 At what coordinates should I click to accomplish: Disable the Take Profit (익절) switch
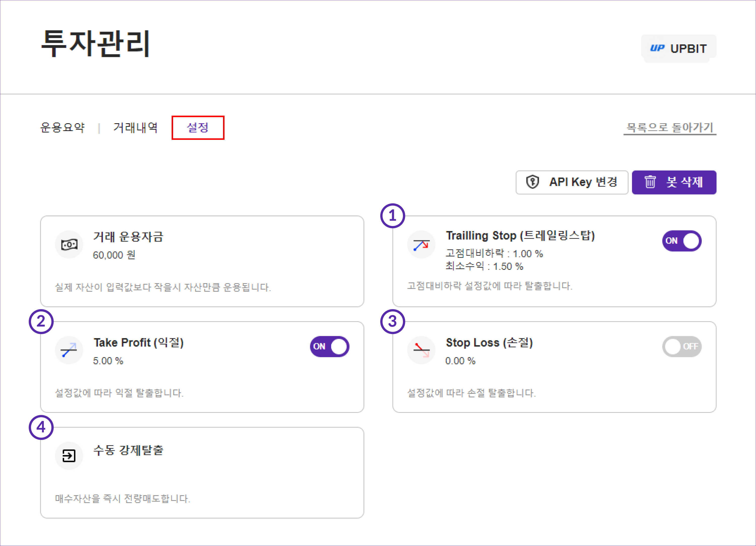pyautogui.click(x=330, y=346)
